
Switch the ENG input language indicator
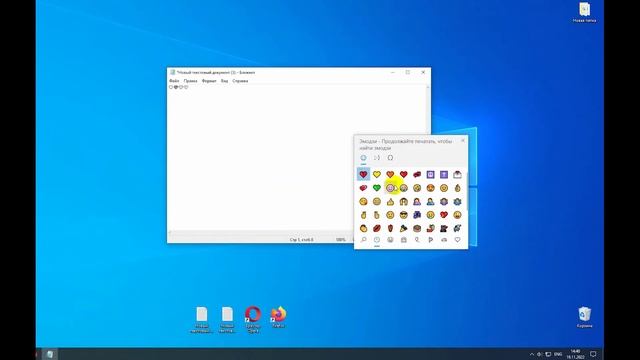tap(558, 354)
